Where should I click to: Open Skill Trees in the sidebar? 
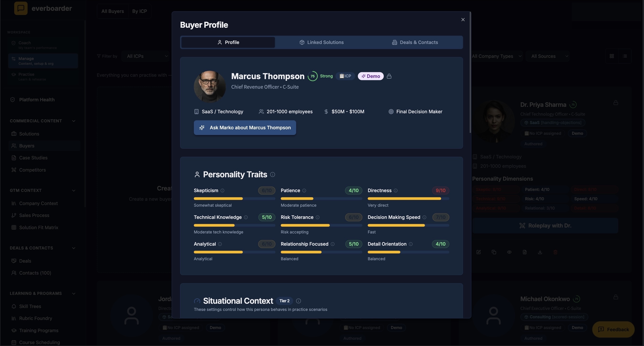coord(44,307)
